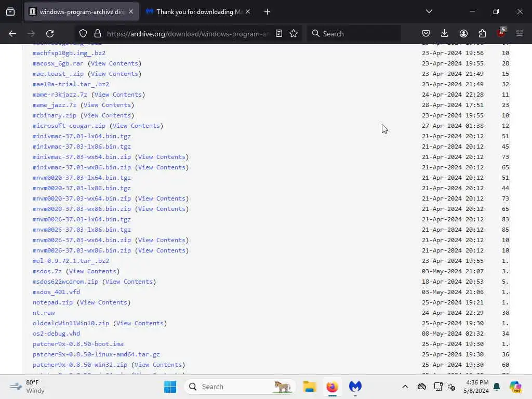This screenshot has width=532, height=399.
Task: Open mame-r3kjazz.7z link
Action: click(x=60, y=95)
